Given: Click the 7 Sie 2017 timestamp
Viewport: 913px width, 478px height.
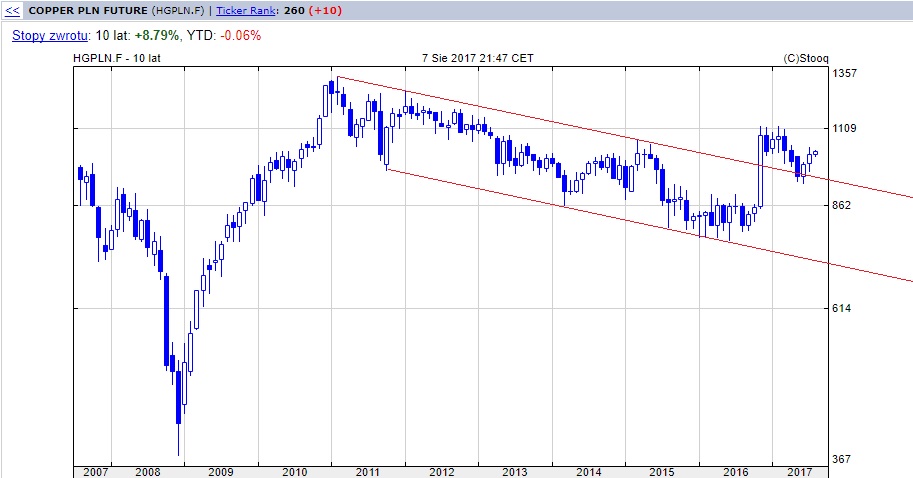Looking at the screenshot, I should click(x=478, y=58).
